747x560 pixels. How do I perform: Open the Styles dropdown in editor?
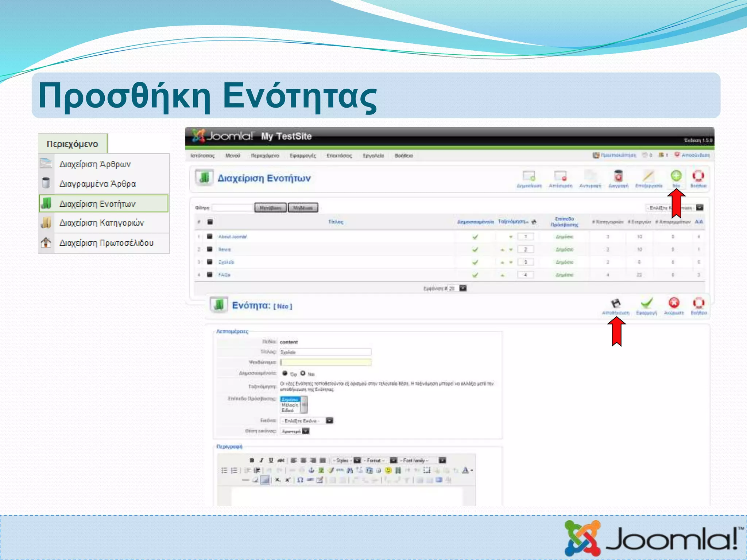357,460
